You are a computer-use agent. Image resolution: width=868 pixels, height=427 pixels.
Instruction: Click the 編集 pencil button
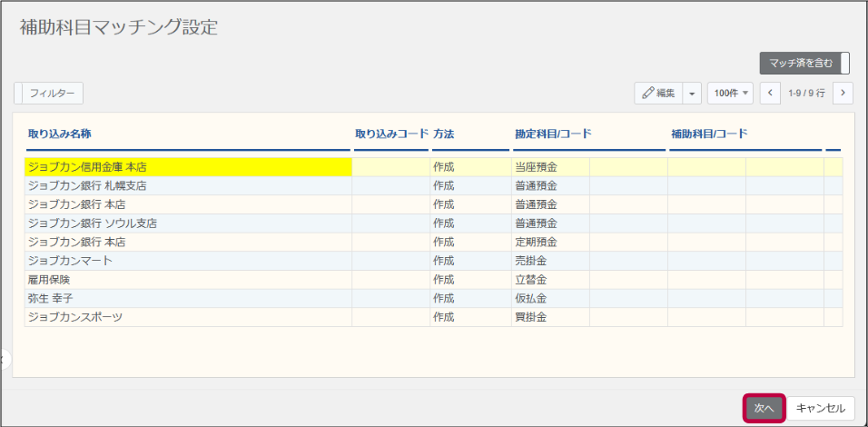click(659, 94)
